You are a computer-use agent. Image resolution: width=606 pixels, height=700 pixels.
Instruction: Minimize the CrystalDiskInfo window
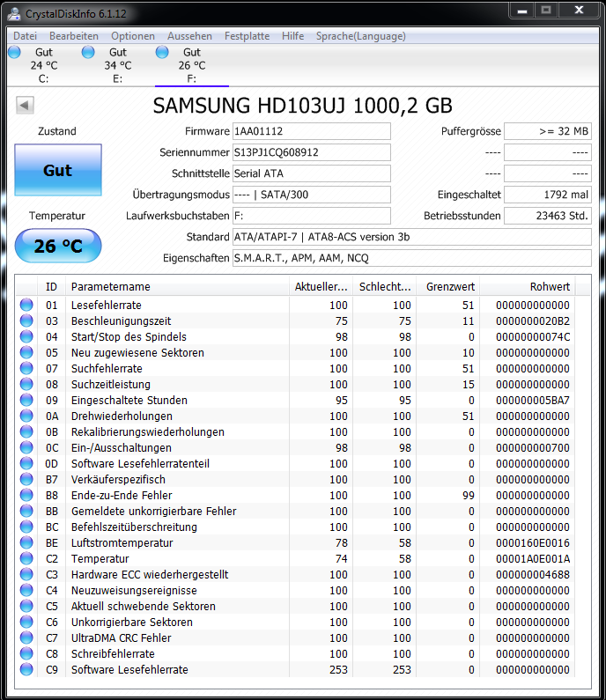[522, 11]
